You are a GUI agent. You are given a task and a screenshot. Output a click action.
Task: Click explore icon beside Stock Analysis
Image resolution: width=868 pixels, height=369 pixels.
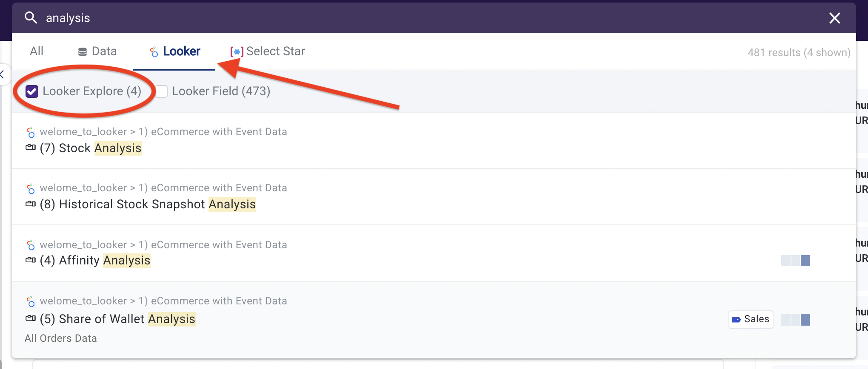coord(31,148)
